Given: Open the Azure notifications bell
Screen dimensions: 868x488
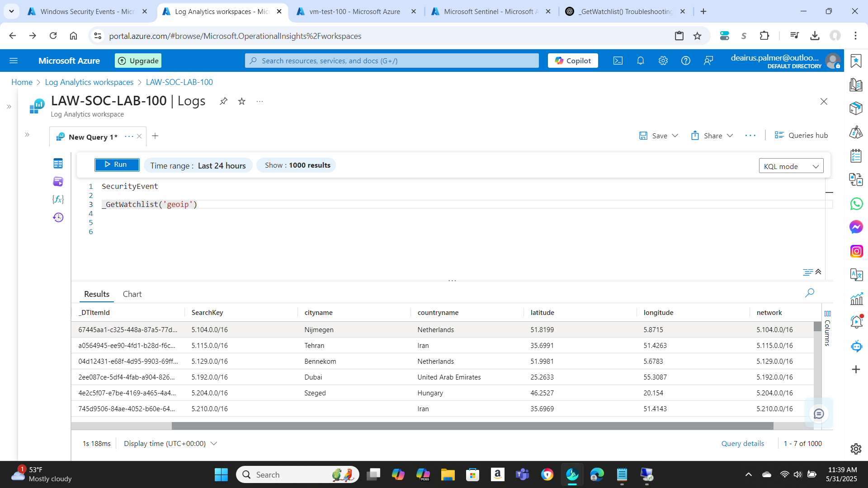Looking at the screenshot, I should tap(640, 61).
